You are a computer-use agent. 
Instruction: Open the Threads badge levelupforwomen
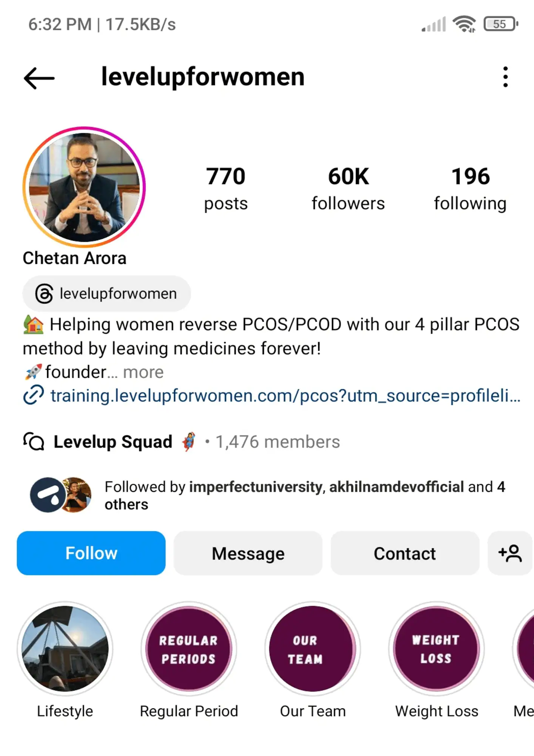(x=106, y=294)
